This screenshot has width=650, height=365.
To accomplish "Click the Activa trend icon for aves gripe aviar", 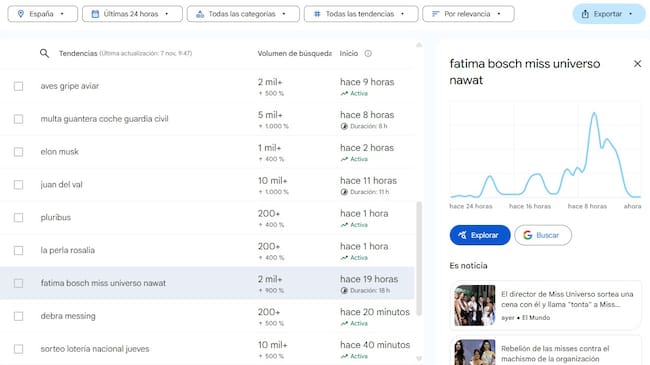I will [x=344, y=94].
